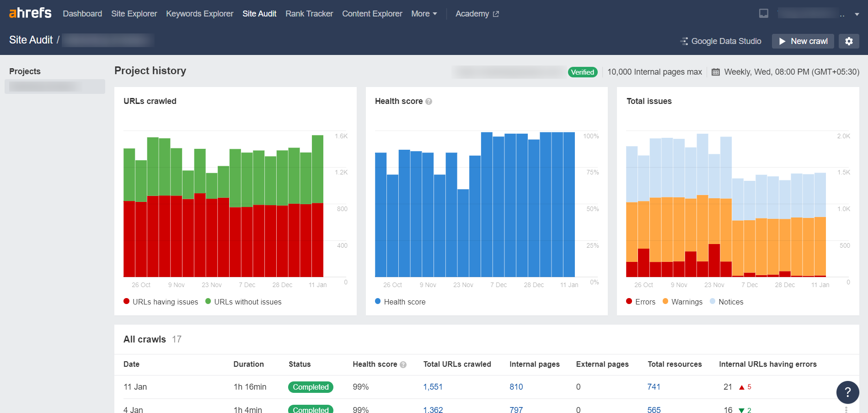Click the workspace icon beside the account name
868x413 pixels.
point(763,13)
